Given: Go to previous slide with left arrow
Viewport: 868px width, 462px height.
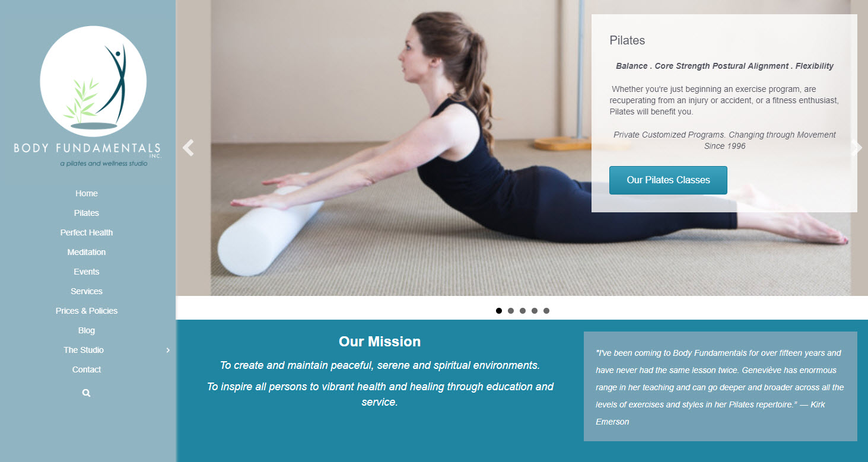Looking at the screenshot, I should click(x=188, y=148).
